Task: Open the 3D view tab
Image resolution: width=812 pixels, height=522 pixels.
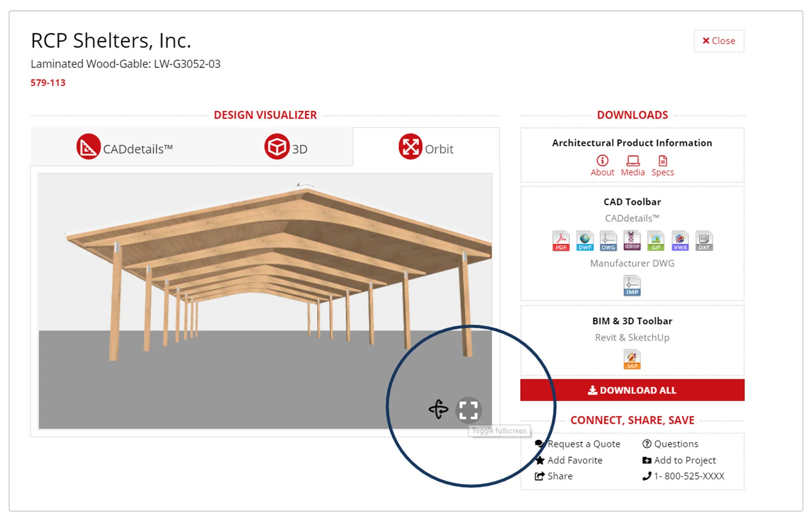Action: [287, 147]
